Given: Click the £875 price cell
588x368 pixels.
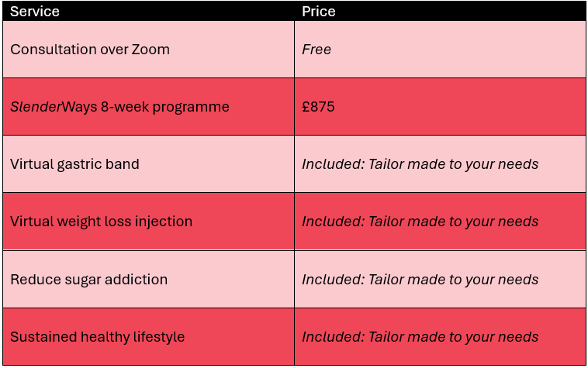Looking at the screenshot, I should click(x=318, y=107).
